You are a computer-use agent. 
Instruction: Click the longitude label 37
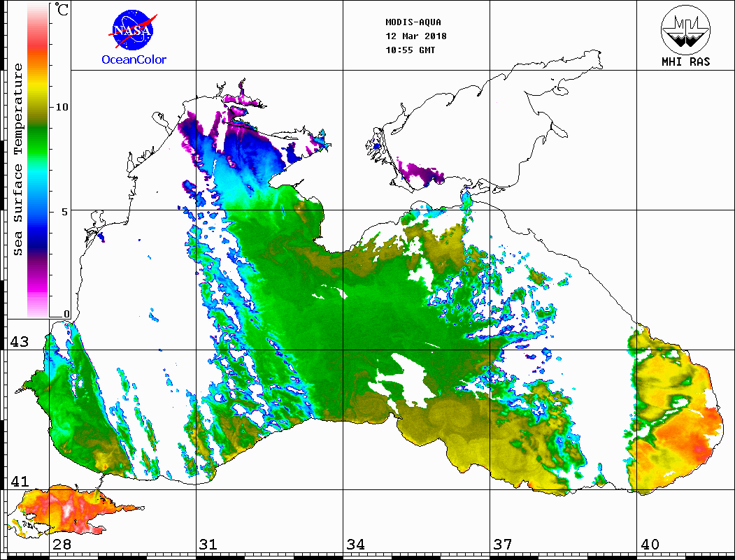(x=503, y=545)
